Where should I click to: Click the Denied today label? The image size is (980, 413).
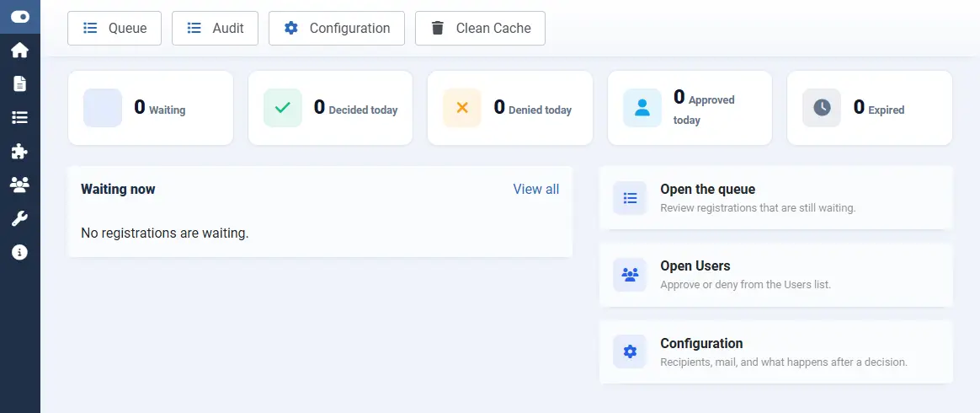click(540, 110)
